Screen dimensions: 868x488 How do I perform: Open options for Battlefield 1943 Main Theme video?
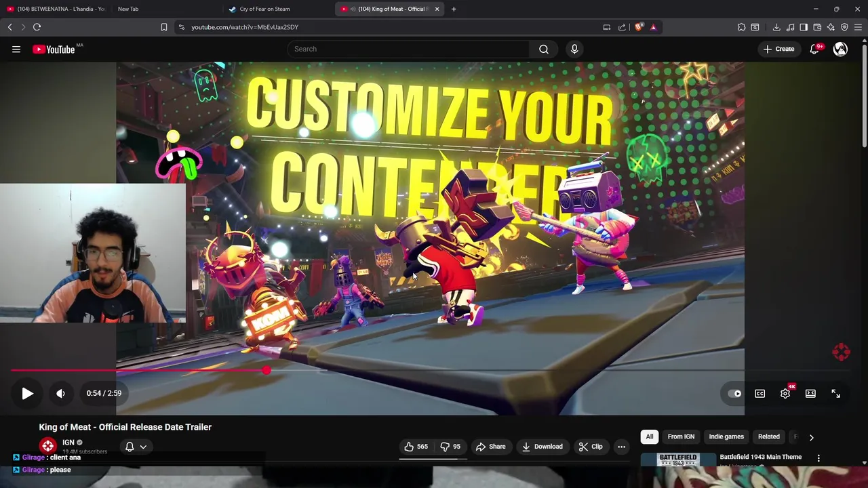(x=818, y=458)
